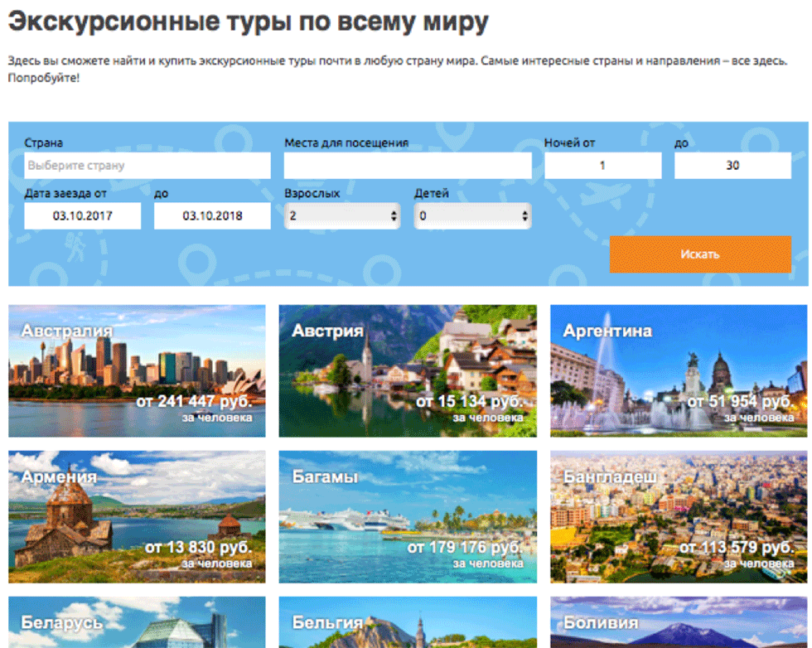Open the Багамы tour card

[x=408, y=516]
